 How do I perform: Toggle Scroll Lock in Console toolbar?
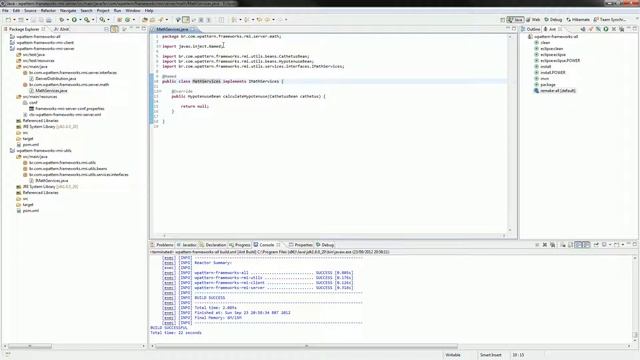[x=570, y=244]
